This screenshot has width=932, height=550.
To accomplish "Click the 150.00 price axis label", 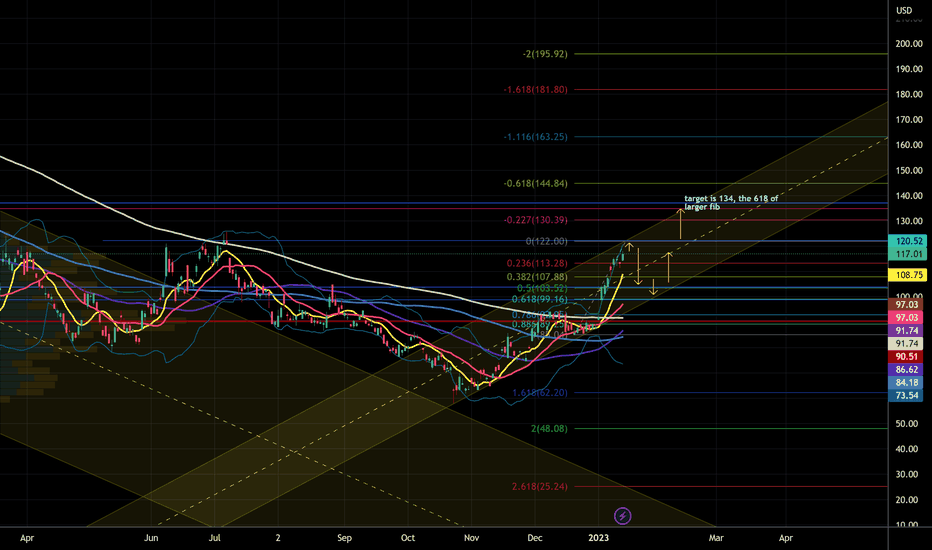I will [x=909, y=171].
